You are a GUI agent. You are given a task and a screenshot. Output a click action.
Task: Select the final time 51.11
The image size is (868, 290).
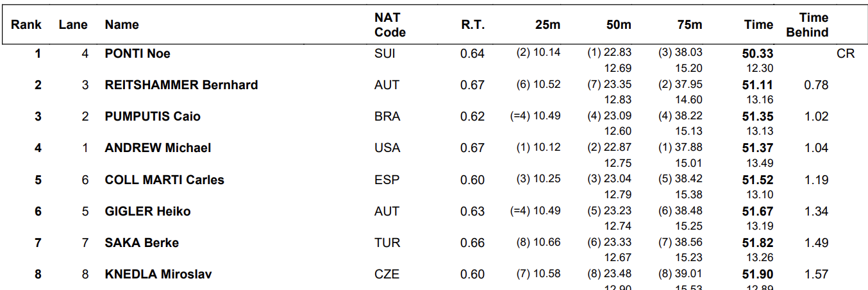coord(758,85)
